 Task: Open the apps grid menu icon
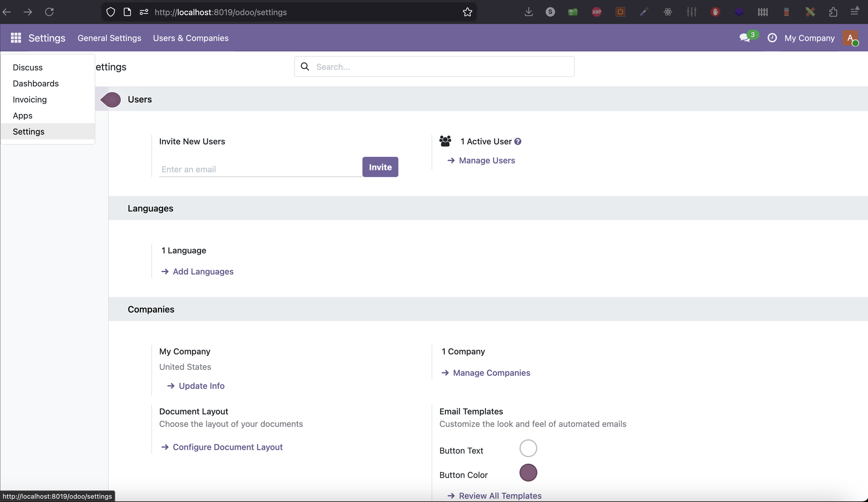point(16,38)
